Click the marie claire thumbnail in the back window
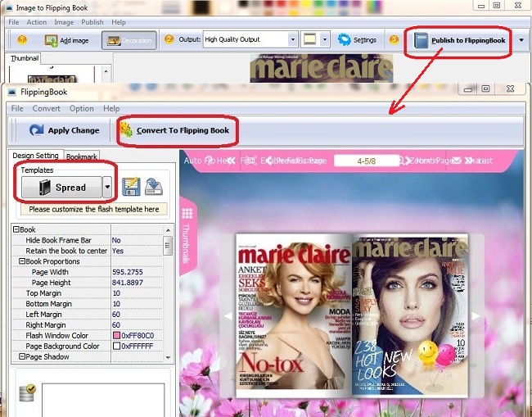The width and height of the screenshot is (532, 417). [52, 79]
